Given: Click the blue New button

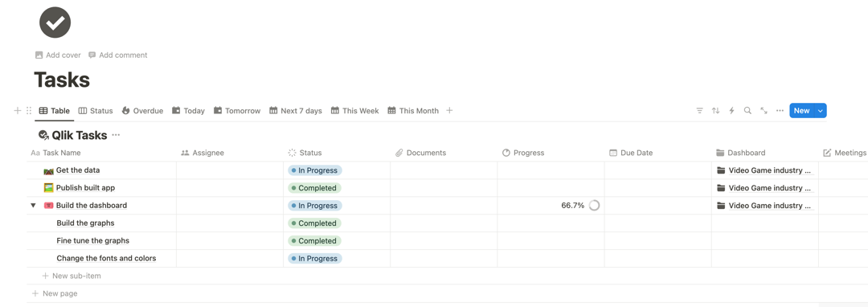Looking at the screenshot, I should pyautogui.click(x=801, y=111).
